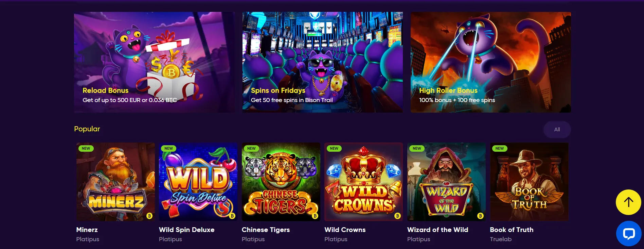
Task: Click the yellow scroll-to-top arrow button
Action: [x=628, y=202]
